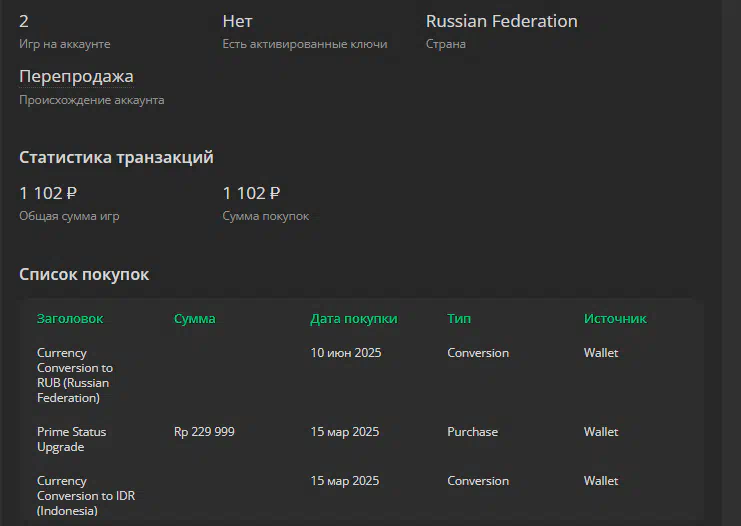Click the '1 102 ₽' total games value
The width and height of the screenshot is (741, 526).
point(48,193)
